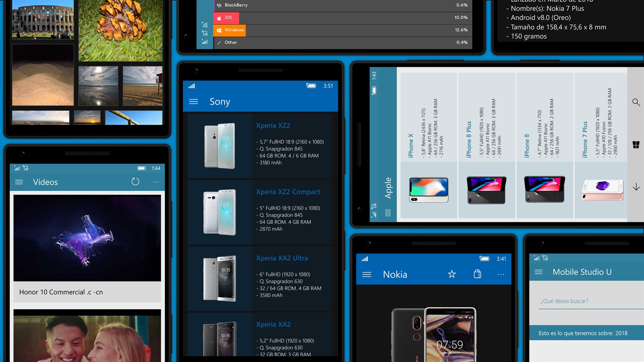The height and width of the screenshot is (362, 644).
Task: Open the more options dots in Vídeos
Action: tap(156, 182)
